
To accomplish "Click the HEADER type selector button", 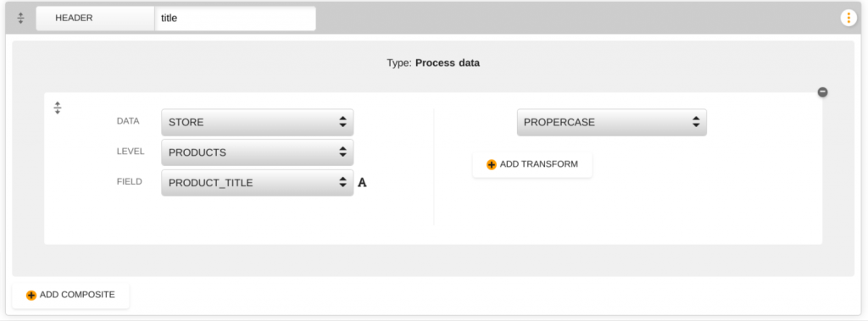I will [95, 19].
